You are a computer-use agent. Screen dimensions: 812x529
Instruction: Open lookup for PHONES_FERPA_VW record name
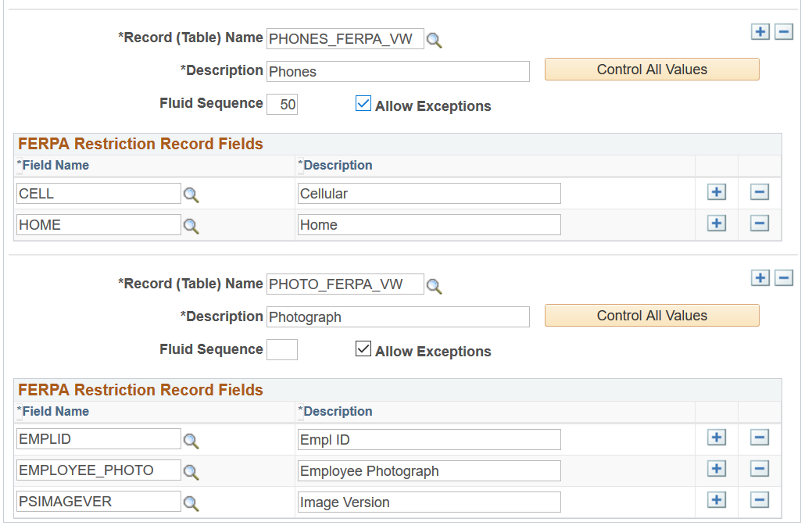coord(435,41)
